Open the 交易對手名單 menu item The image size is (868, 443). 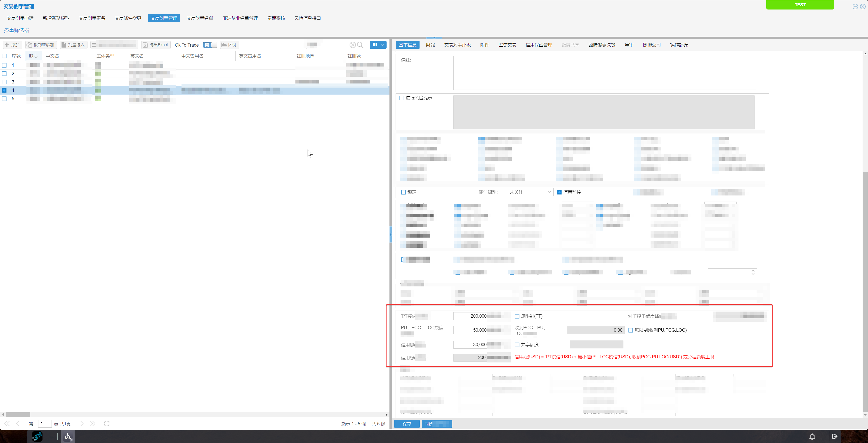(x=200, y=18)
